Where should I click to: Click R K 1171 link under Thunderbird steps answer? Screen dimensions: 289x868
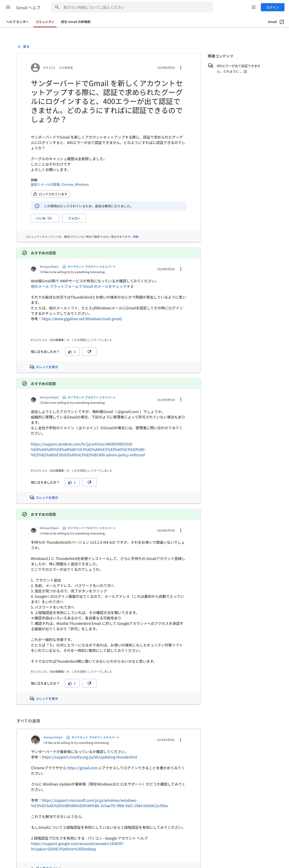pos(36,672)
